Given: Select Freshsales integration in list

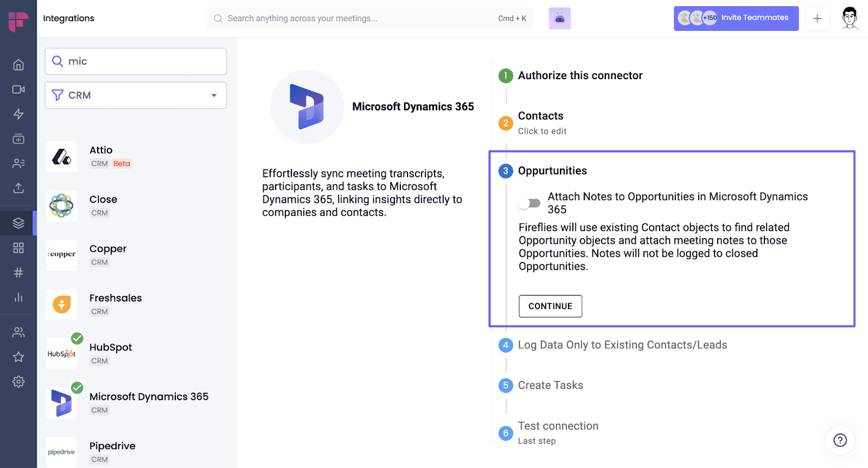Looking at the screenshot, I should point(136,304).
